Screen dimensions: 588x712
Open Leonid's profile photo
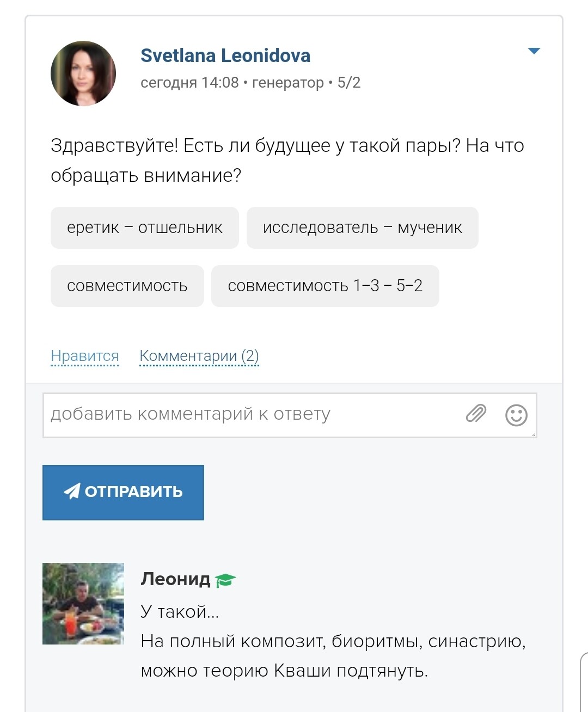(83, 604)
